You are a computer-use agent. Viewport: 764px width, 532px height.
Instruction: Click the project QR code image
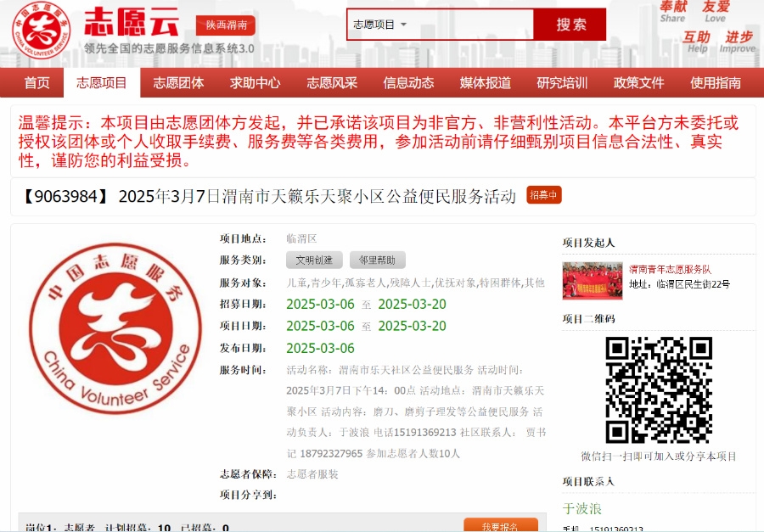pyautogui.click(x=658, y=389)
